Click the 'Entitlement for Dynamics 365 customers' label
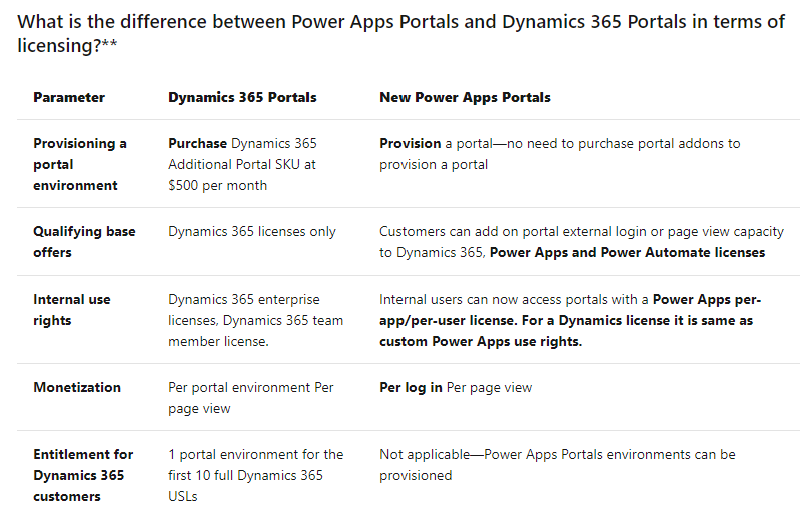 click(83, 475)
